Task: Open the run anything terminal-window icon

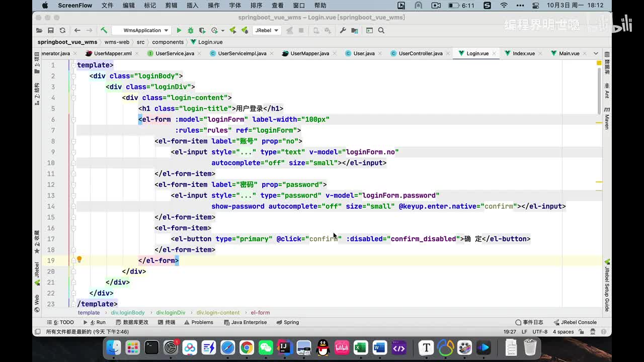Action: click(x=369, y=30)
